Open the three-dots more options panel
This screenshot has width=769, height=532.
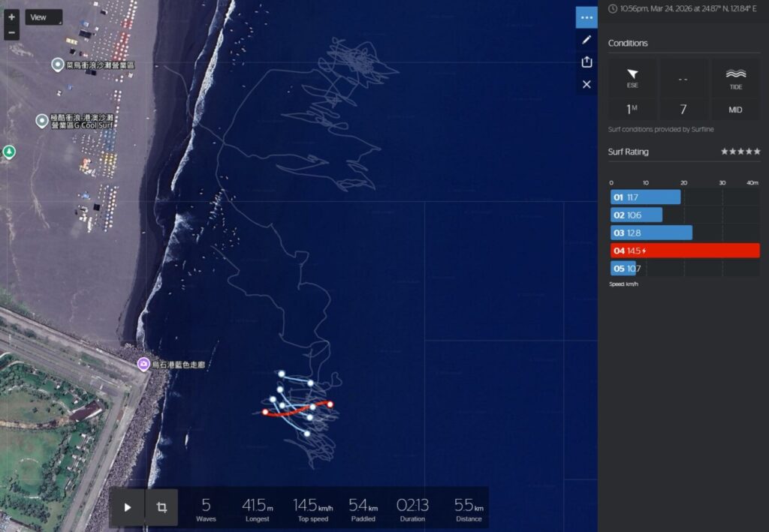[587, 17]
